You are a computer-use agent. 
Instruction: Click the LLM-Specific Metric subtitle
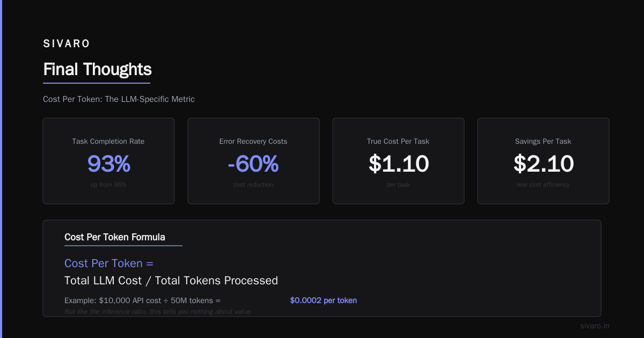click(119, 99)
